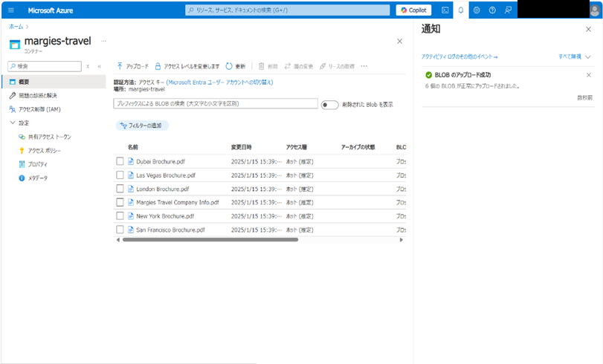
Task: Click すべて無視 dismiss all link
Action: point(570,57)
